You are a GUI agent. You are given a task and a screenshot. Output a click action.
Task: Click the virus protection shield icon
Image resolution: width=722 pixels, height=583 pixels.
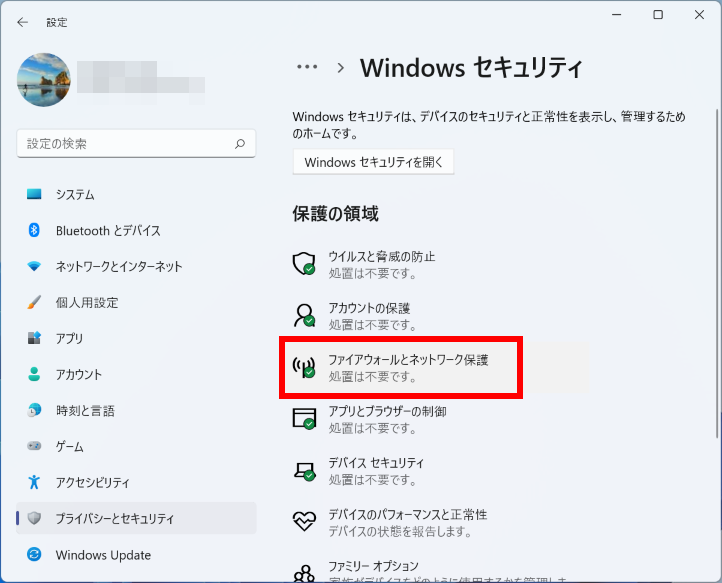tap(304, 263)
